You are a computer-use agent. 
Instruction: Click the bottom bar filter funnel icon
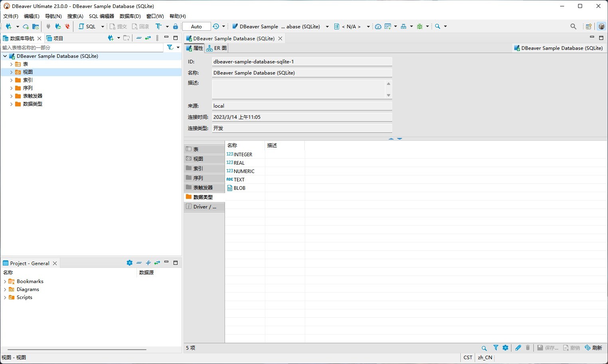pyautogui.click(x=496, y=348)
